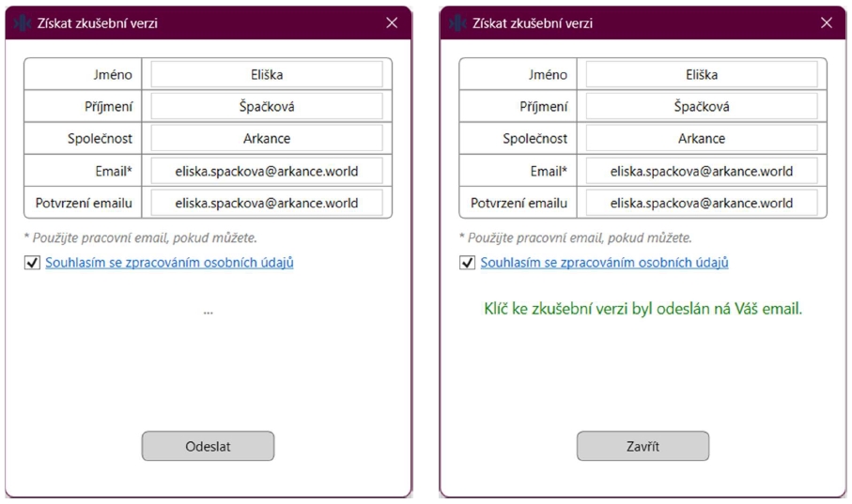The image size is (852, 504).
Task: Click Potvrzení emailu field in the Zavřít dialog
Action: 701,203
